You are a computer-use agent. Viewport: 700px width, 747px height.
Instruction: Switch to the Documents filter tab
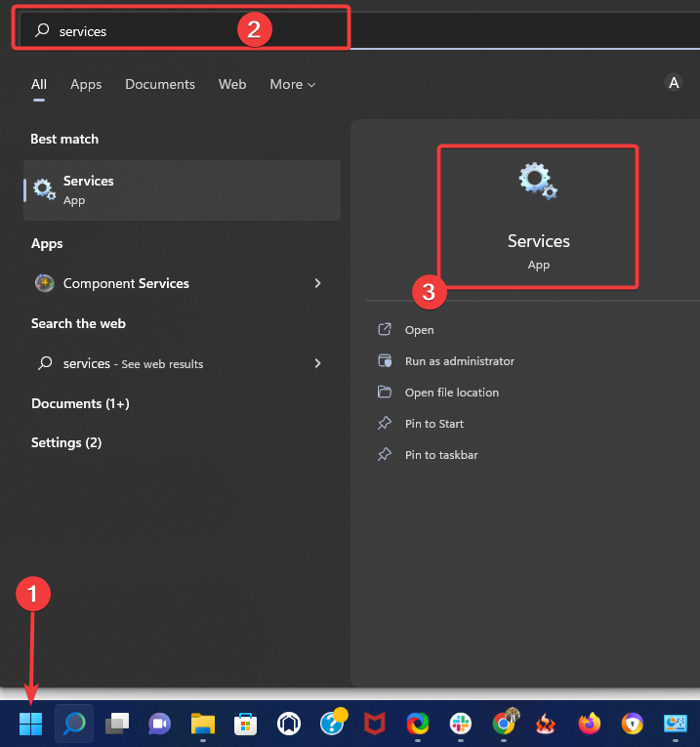160,85
